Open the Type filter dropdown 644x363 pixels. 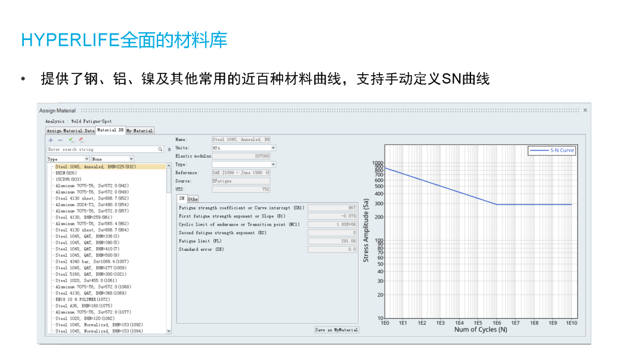[x=68, y=159]
